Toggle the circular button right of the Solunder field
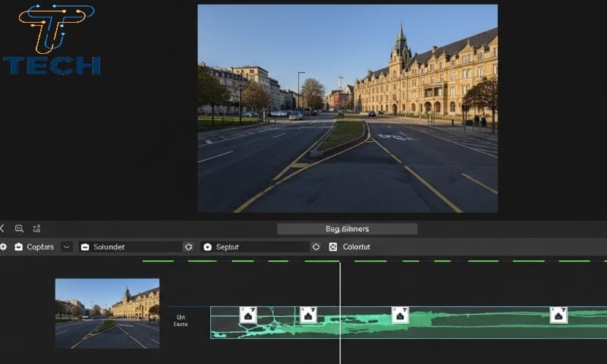Image resolution: width=607 pixels, height=364 pixels. click(x=188, y=247)
